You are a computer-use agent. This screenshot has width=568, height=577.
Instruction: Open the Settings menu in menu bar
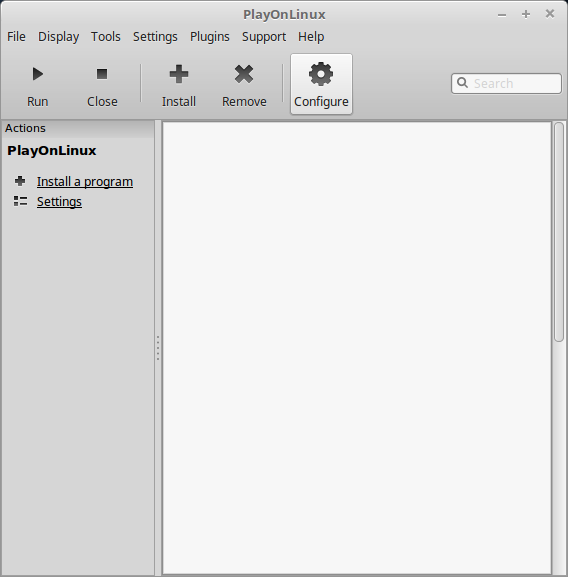pos(155,36)
